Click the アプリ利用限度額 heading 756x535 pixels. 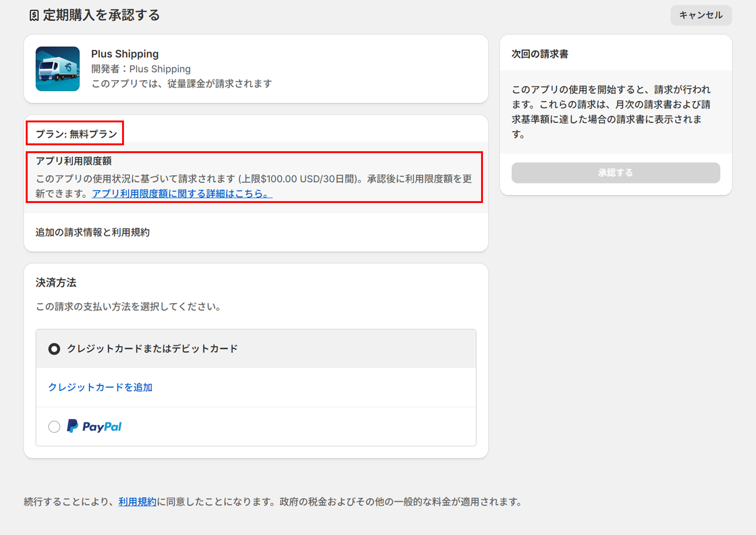(74, 161)
